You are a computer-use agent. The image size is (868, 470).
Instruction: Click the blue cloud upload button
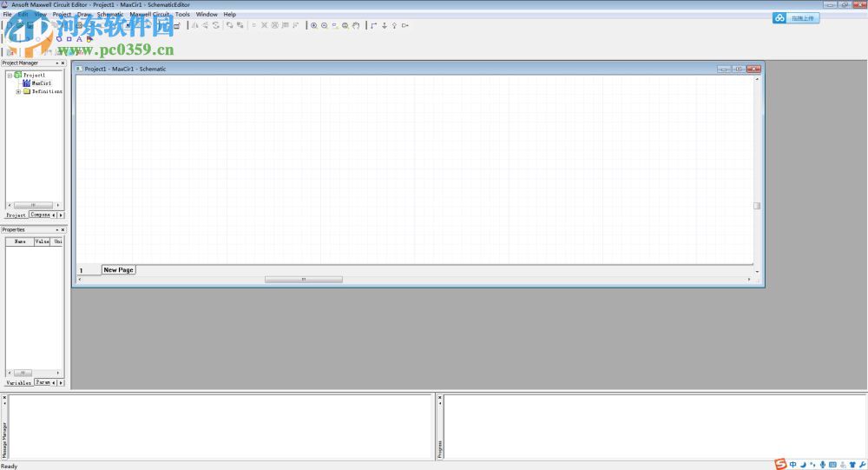(x=795, y=18)
